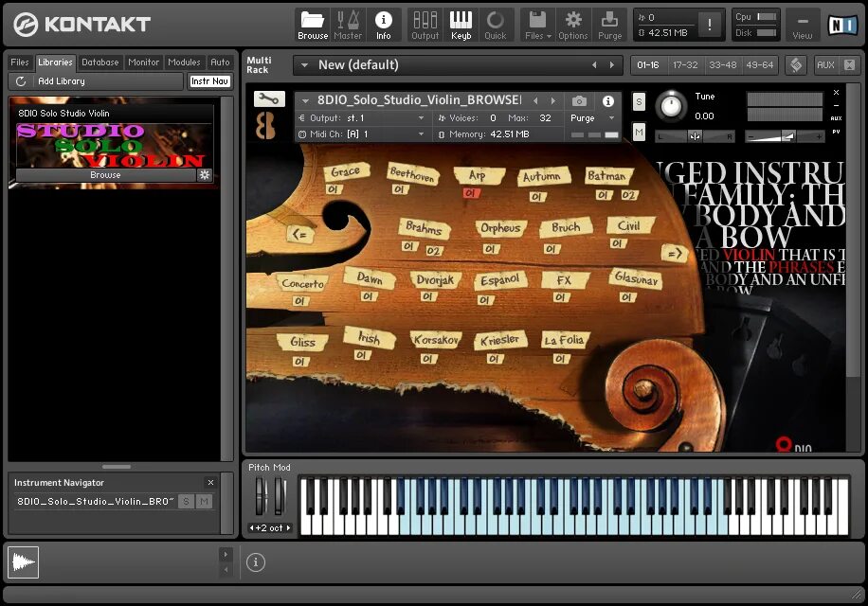Adjust the Tune knob
This screenshot has height=606, width=868.
click(x=671, y=106)
